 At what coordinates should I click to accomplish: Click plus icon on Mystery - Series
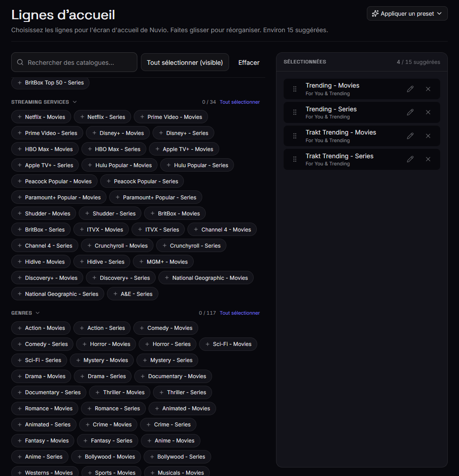(145, 360)
